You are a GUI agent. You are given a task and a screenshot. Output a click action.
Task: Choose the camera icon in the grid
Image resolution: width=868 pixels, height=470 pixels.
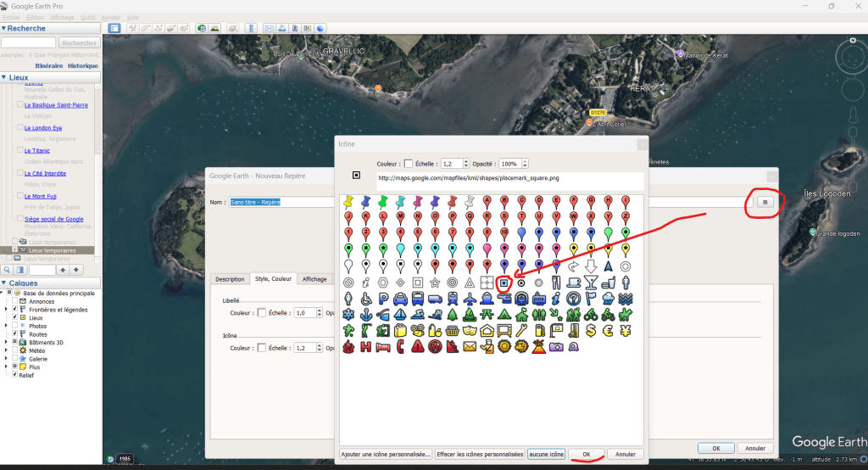(556, 347)
